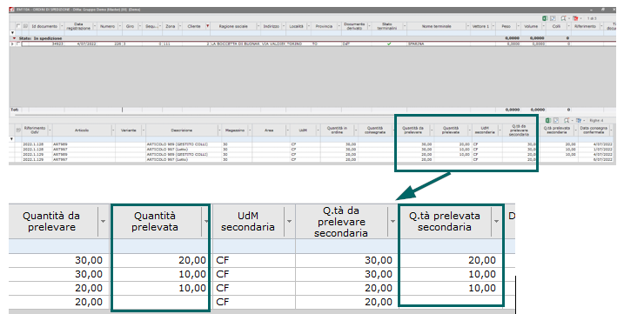Tick the checkbox of document 34923 row

pyautogui.click(x=18, y=43)
